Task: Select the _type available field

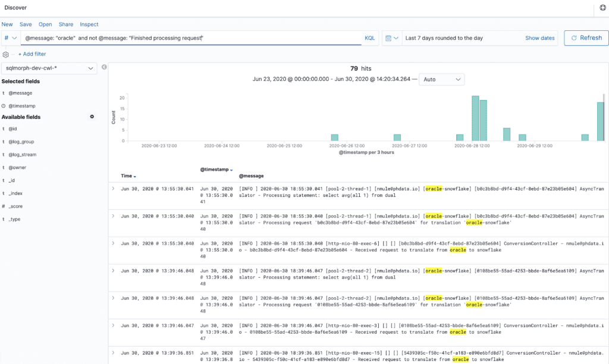Action: pos(14,219)
